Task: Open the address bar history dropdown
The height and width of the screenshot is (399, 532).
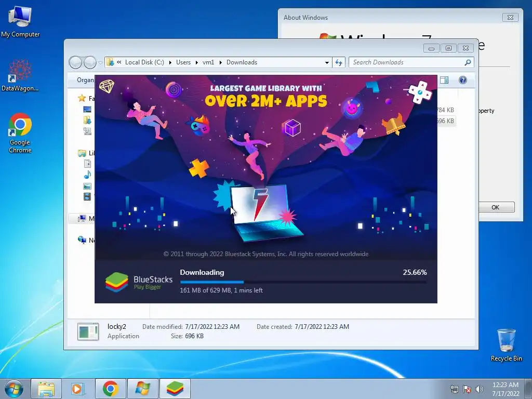Action: click(327, 62)
